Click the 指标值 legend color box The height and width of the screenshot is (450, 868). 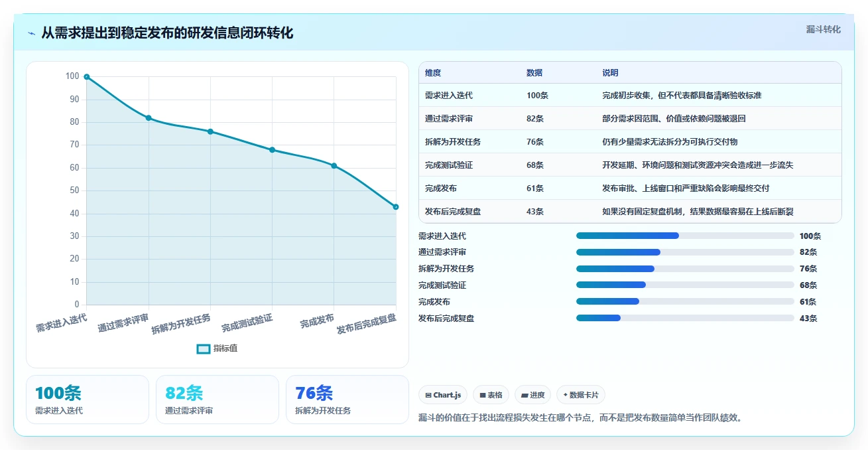pyautogui.click(x=204, y=348)
